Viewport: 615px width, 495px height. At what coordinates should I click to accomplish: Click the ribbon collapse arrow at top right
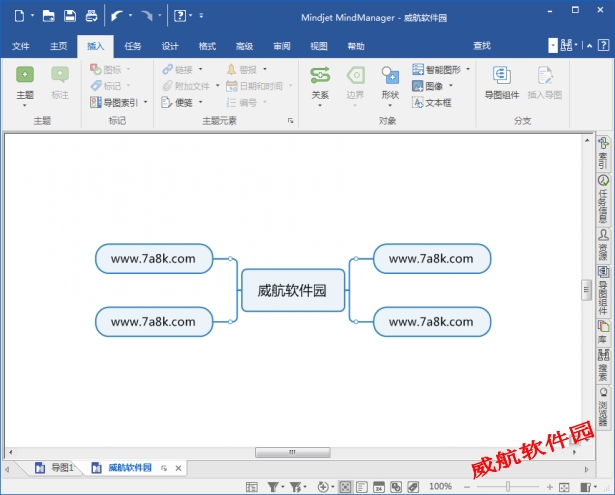point(589,46)
